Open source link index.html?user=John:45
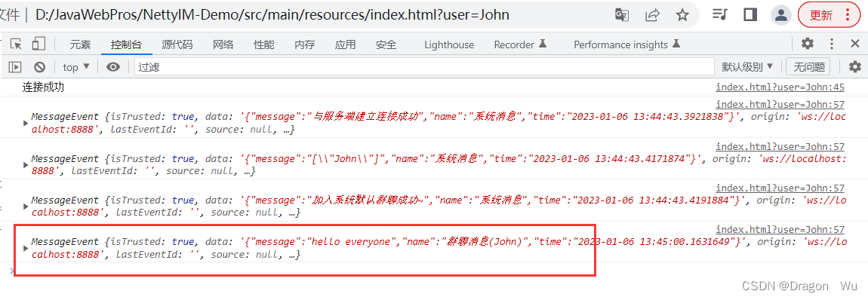The height and width of the screenshot is (300, 868). (x=780, y=87)
